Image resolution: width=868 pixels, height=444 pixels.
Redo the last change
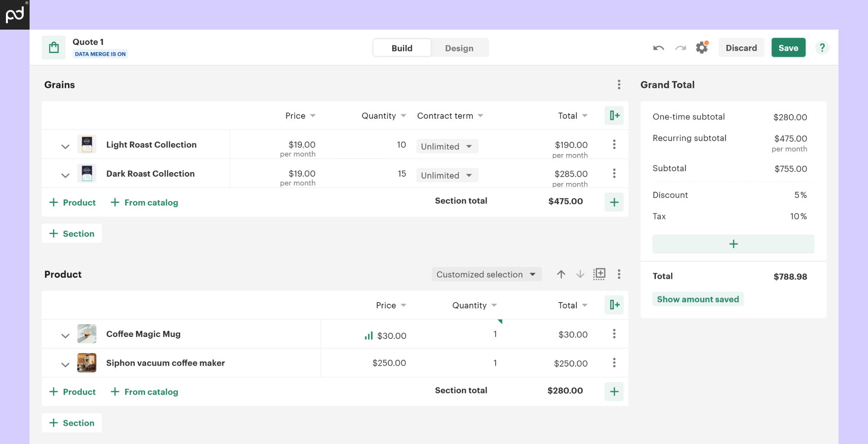[x=681, y=47]
